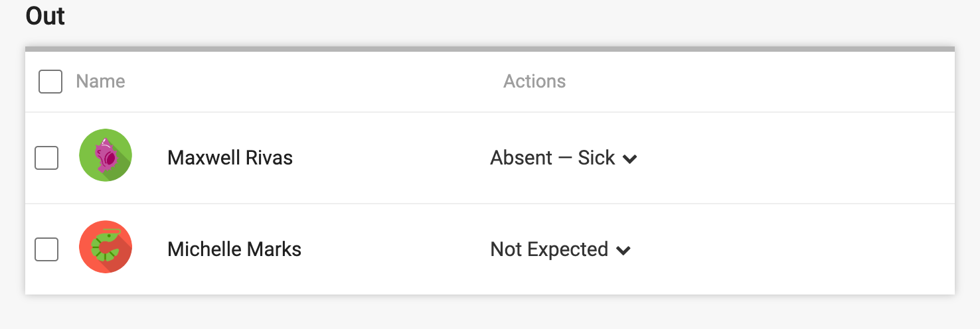980x329 pixels.
Task: Open Michelle Marks's red shrimp avatar
Action: click(106, 247)
